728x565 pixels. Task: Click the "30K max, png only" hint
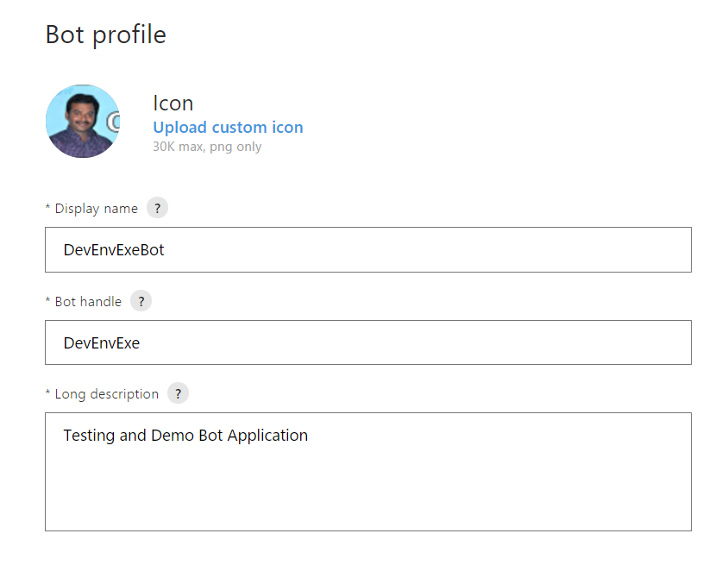tap(207, 147)
